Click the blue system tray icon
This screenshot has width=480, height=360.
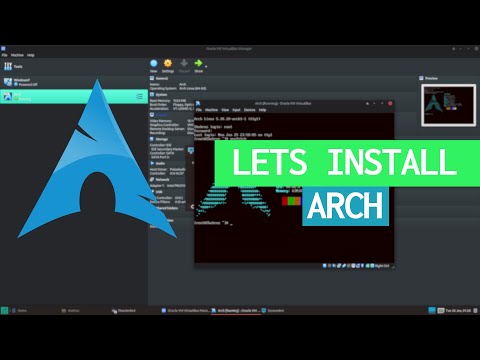432,311
